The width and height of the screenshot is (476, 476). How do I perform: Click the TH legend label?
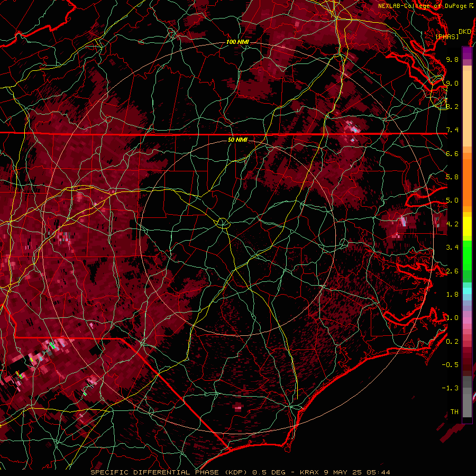[x=454, y=412]
